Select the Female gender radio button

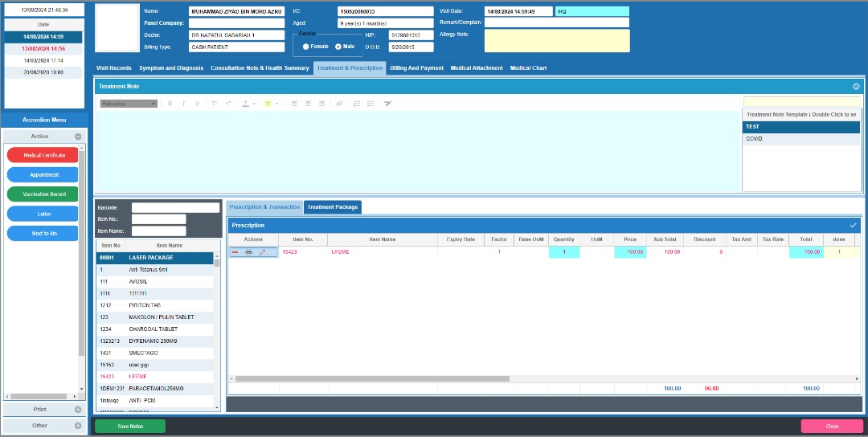pyautogui.click(x=306, y=47)
